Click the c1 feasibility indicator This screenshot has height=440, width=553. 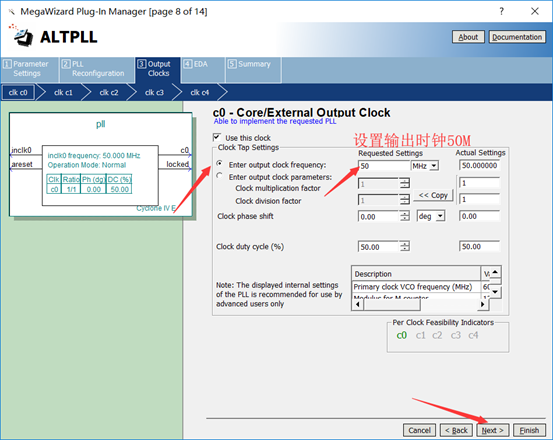[x=420, y=335]
